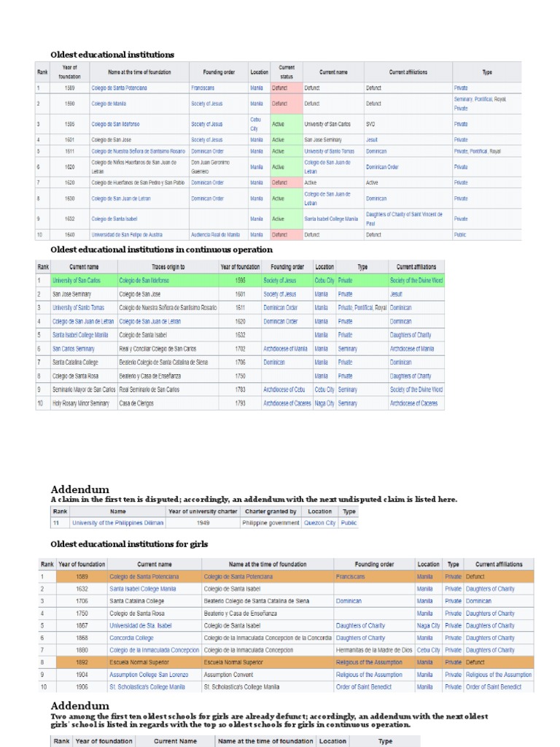Open Order of Saint Benedict link in Founding order column
The image size is (560, 747).
(x=364, y=687)
